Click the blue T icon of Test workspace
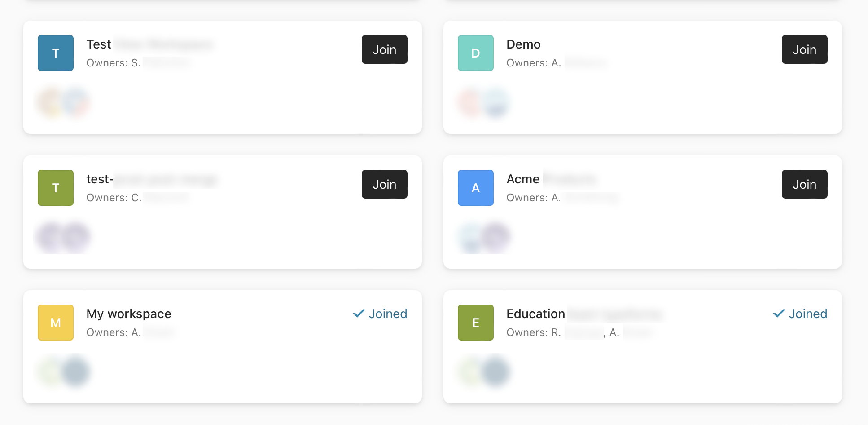The height and width of the screenshot is (425, 868). [x=56, y=53]
